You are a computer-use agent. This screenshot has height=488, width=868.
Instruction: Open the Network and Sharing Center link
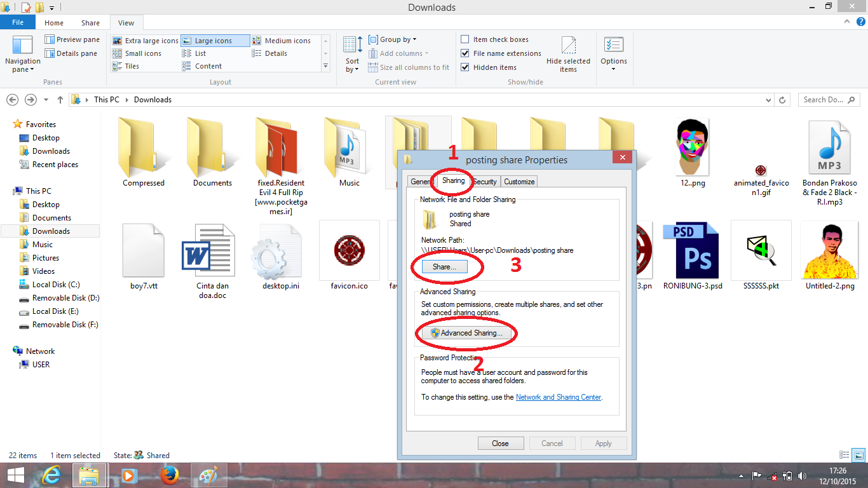(x=559, y=397)
